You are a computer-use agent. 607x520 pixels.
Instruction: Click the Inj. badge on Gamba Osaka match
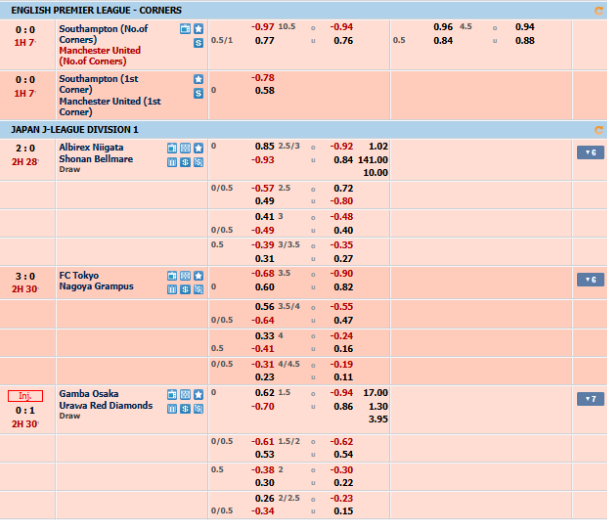pyautogui.click(x=25, y=396)
